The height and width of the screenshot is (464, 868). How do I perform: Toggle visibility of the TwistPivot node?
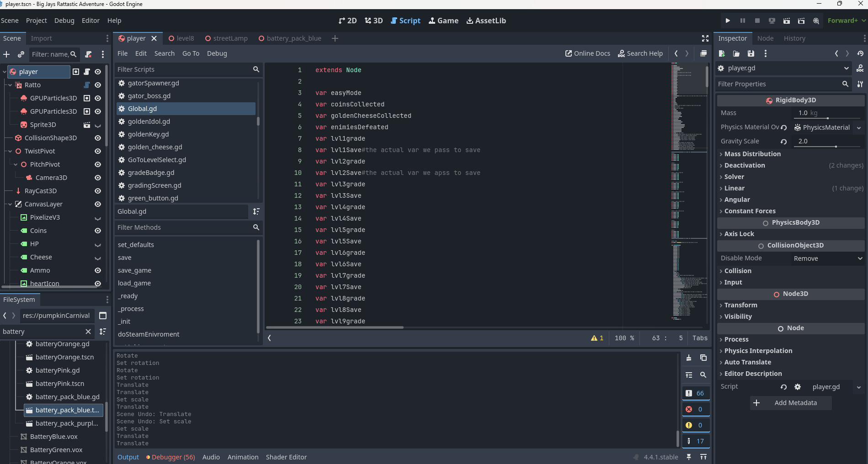click(x=98, y=151)
